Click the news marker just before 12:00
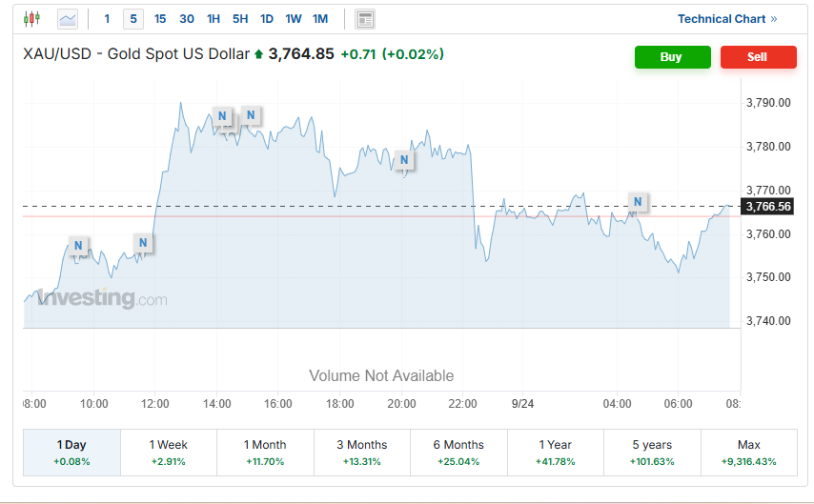This screenshot has height=504, width=814. point(143,242)
